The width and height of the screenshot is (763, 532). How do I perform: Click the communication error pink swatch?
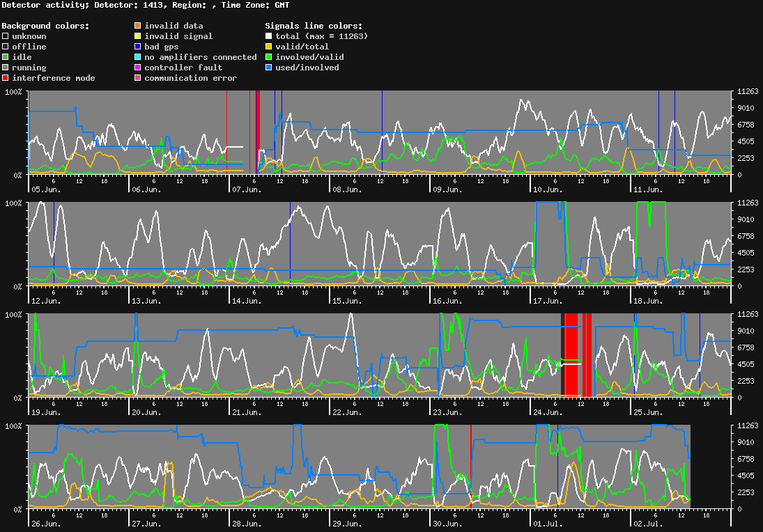click(x=138, y=78)
